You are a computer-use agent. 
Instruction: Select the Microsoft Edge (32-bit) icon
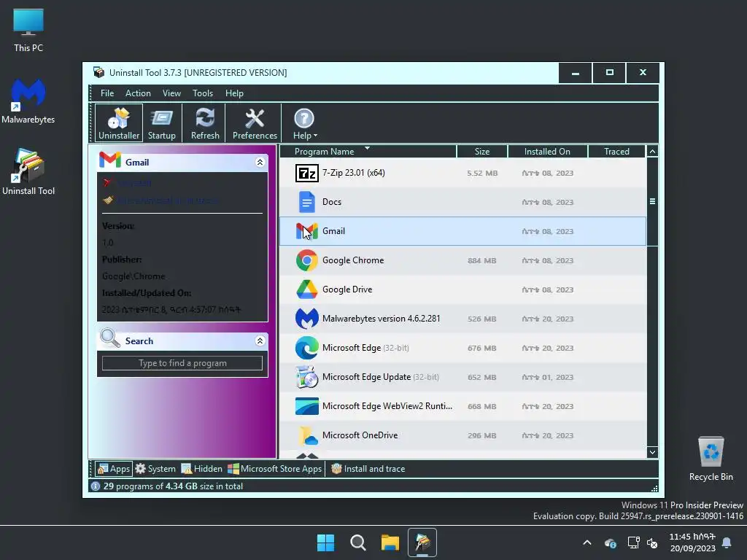(307, 348)
